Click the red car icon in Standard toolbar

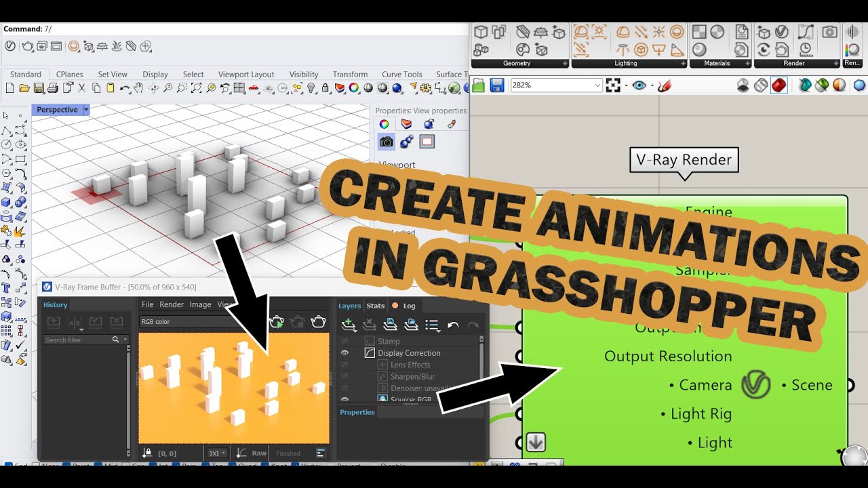(254, 88)
